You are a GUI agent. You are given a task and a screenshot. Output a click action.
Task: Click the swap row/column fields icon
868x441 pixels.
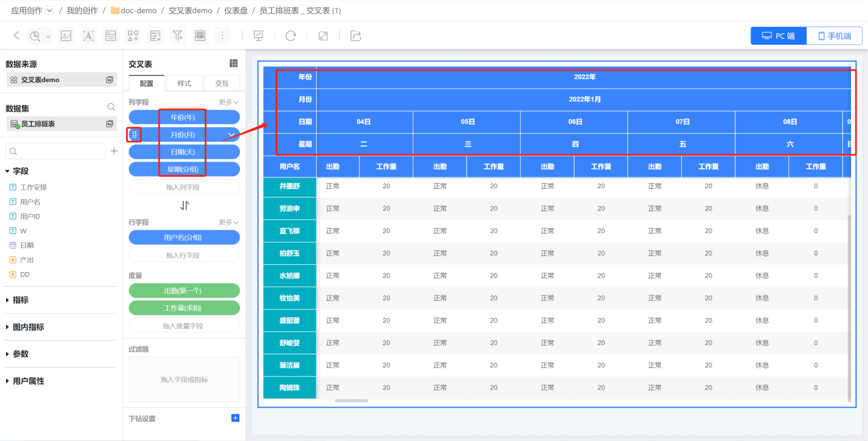pyautogui.click(x=184, y=206)
